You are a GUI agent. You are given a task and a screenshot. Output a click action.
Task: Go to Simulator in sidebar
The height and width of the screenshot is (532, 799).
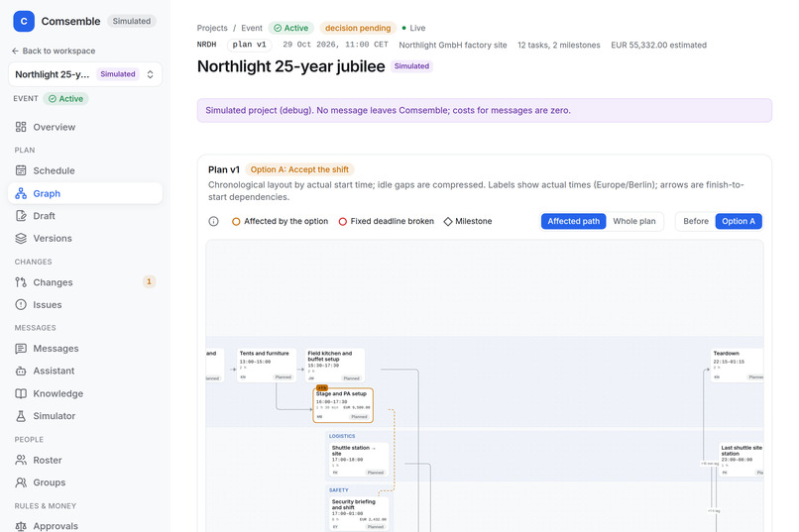coord(85,416)
